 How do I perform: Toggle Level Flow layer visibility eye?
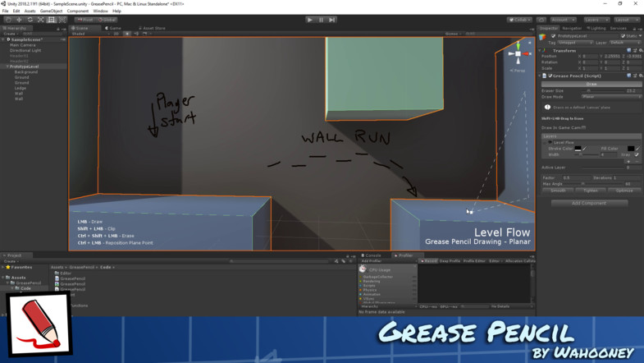click(550, 142)
